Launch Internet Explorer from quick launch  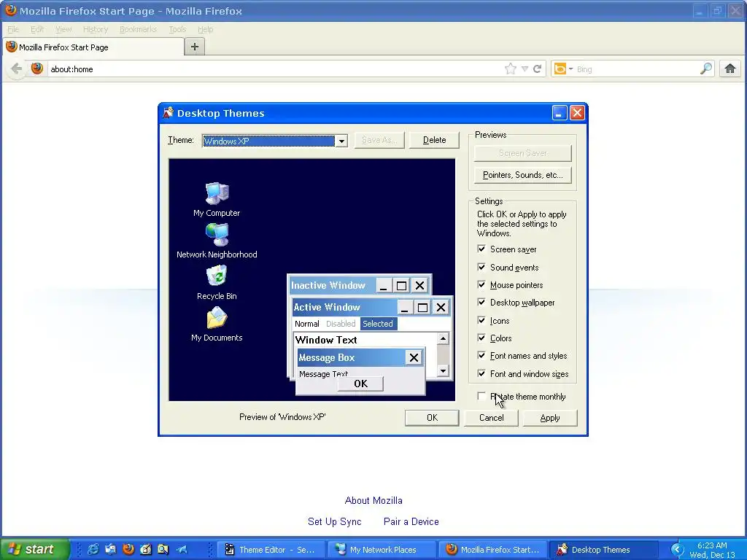coord(93,549)
